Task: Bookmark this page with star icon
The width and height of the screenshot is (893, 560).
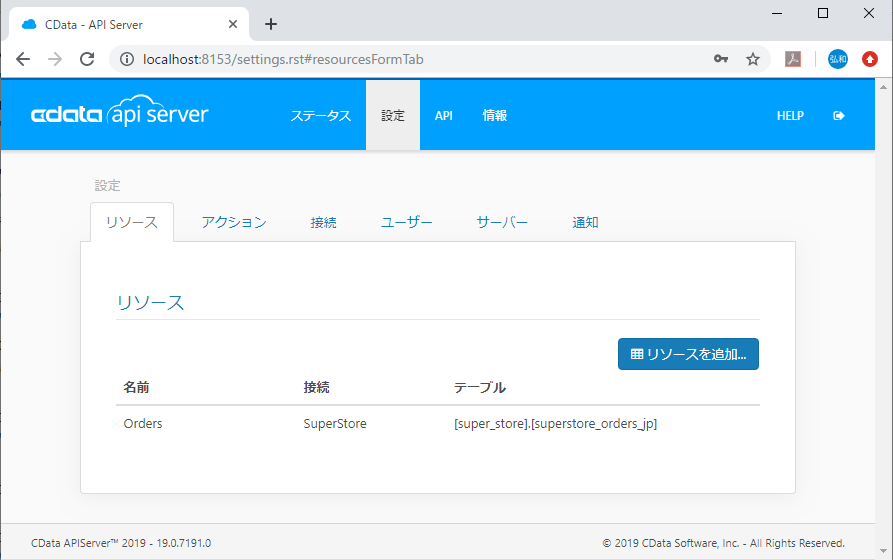Action: tap(753, 59)
